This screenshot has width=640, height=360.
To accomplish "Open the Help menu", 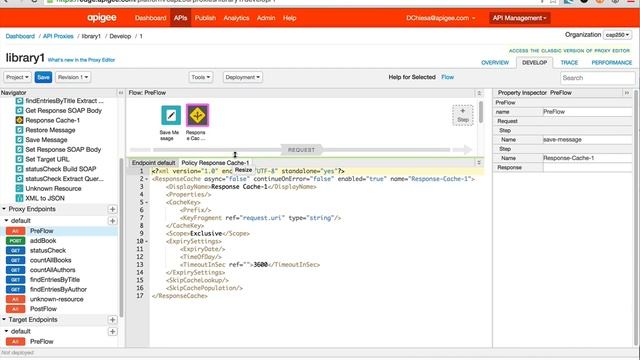I will [289, 18].
